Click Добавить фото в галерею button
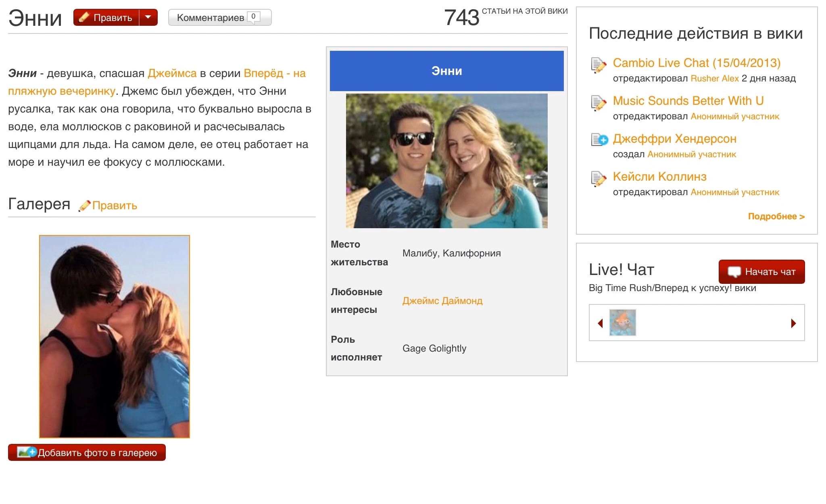The image size is (826, 504). point(87,452)
